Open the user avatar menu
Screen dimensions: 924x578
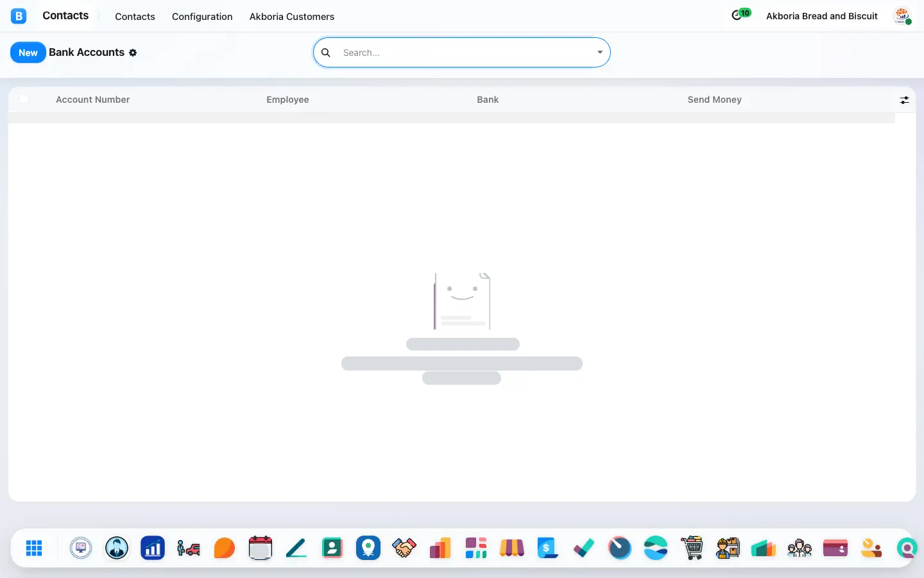[902, 16]
